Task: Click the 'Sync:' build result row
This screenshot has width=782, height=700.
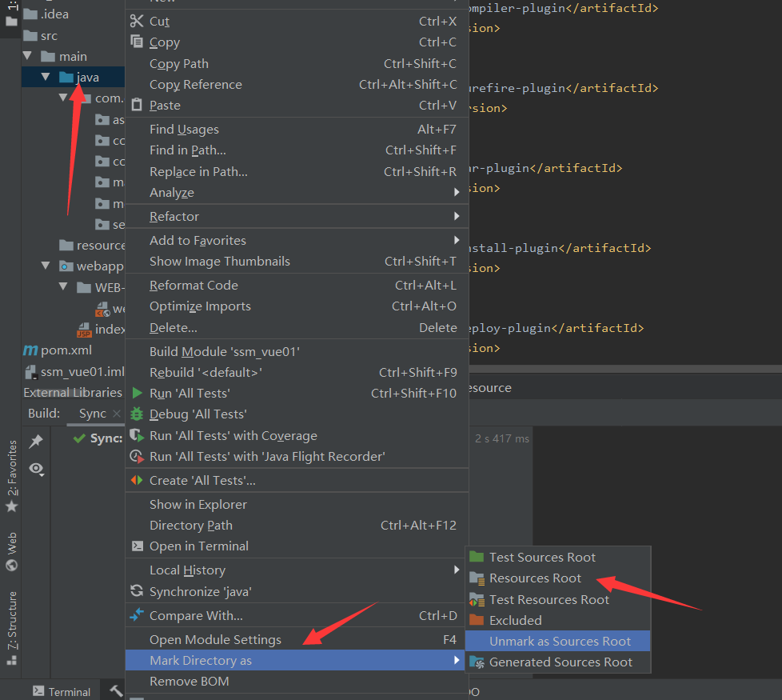Action: tap(98, 438)
